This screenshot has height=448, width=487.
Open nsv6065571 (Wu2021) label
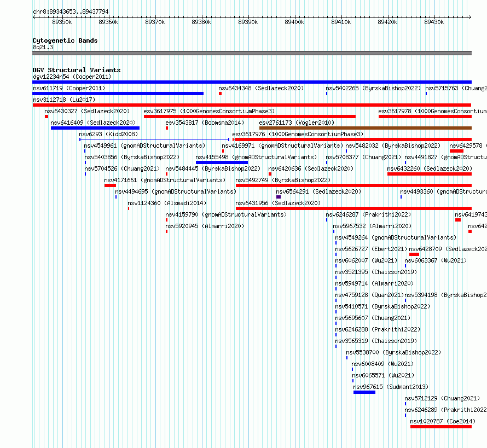383,375
